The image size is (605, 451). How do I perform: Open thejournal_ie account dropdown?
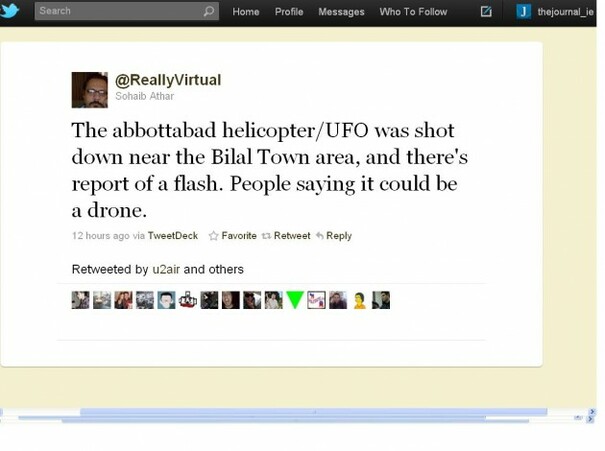tap(565, 12)
